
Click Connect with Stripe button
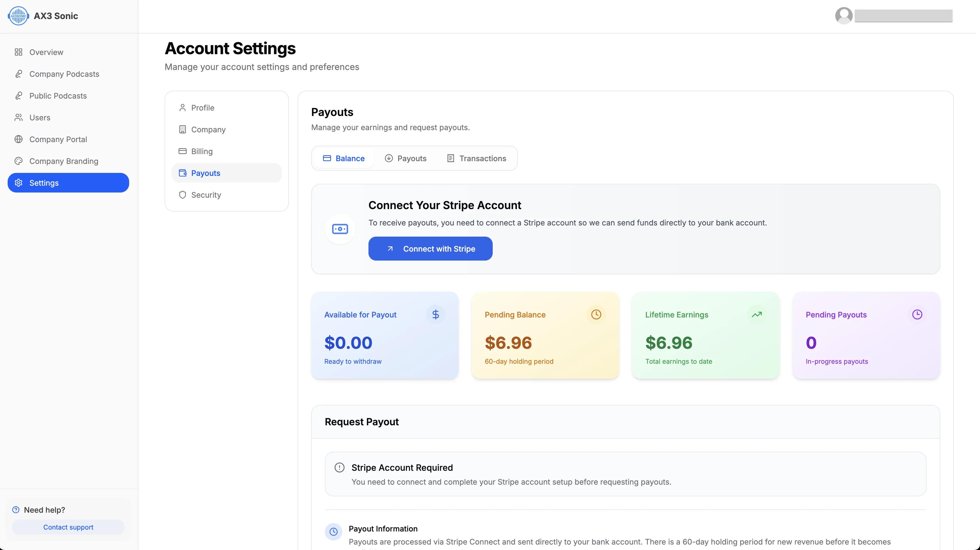click(430, 249)
